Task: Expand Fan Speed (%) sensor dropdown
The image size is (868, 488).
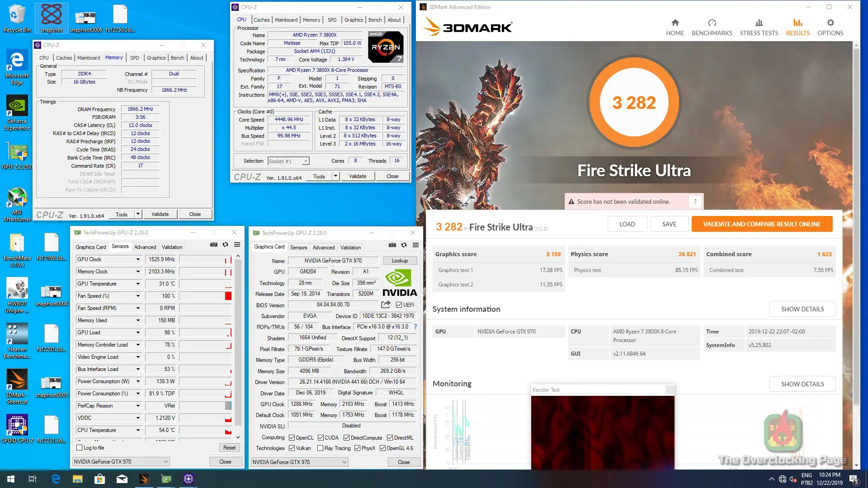Action: 138,296
